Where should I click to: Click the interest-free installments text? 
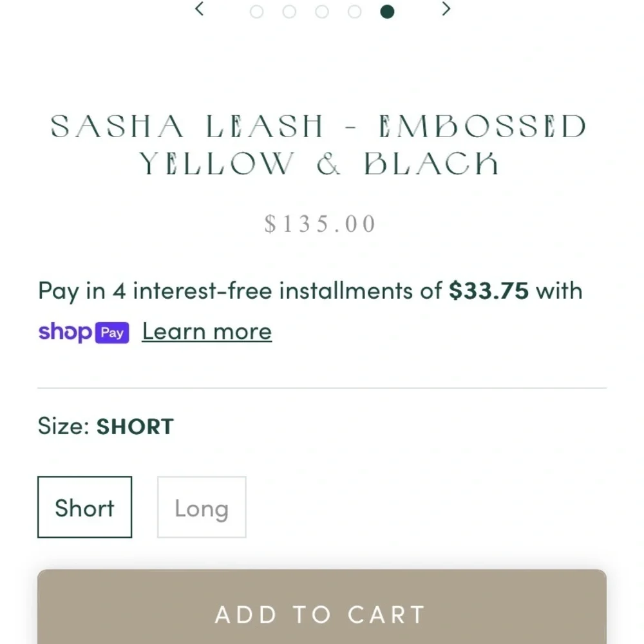point(310,291)
